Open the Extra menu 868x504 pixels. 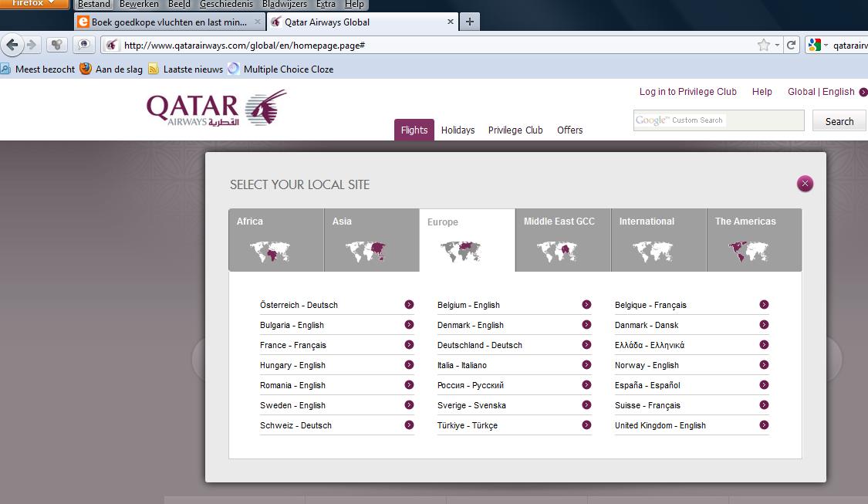point(326,5)
